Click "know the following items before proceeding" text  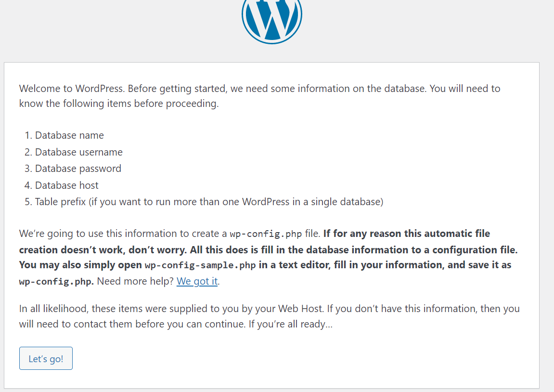[x=119, y=104]
